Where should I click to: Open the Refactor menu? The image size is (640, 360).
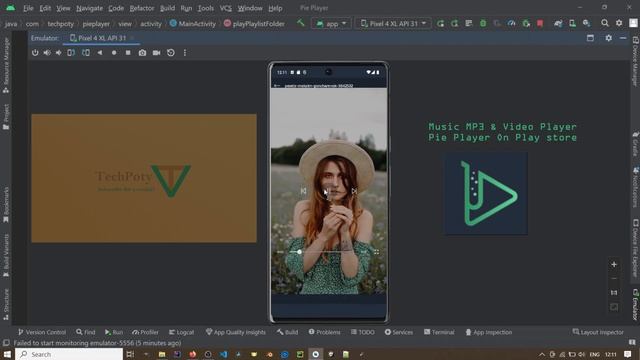tap(142, 8)
